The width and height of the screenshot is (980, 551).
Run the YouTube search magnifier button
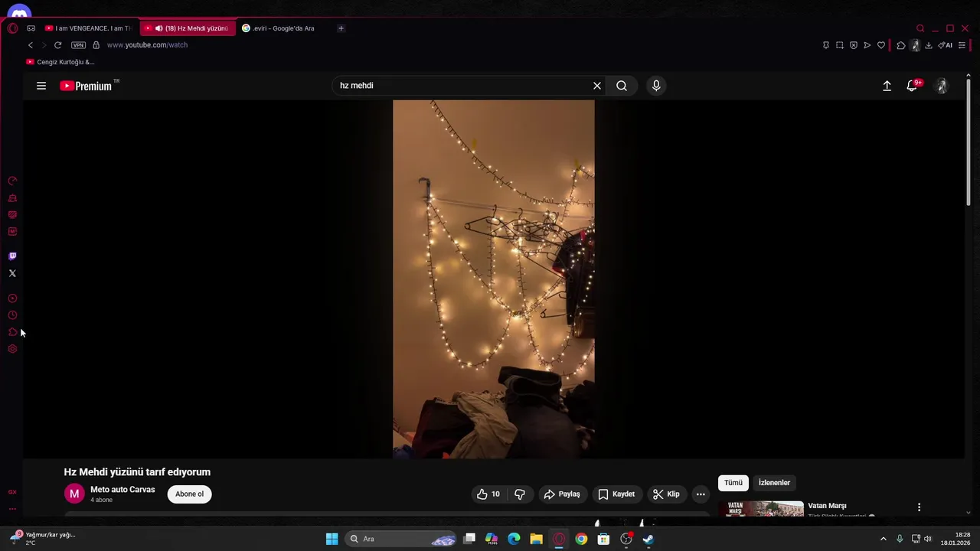[622, 86]
